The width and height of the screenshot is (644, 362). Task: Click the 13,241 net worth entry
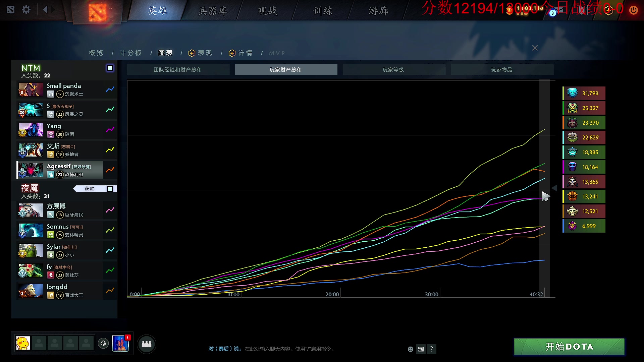584,196
